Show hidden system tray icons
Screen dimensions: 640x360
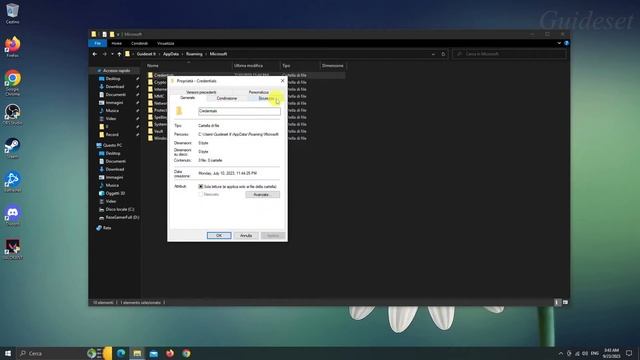coord(560,353)
